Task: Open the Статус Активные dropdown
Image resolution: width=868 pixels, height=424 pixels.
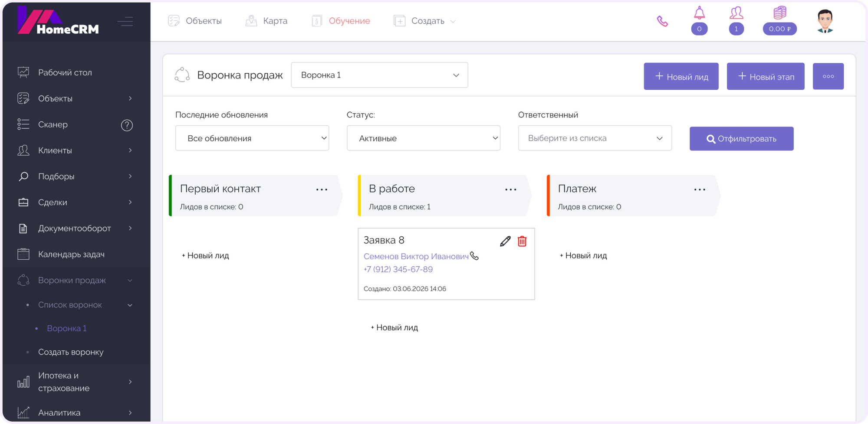Action: coord(424,138)
